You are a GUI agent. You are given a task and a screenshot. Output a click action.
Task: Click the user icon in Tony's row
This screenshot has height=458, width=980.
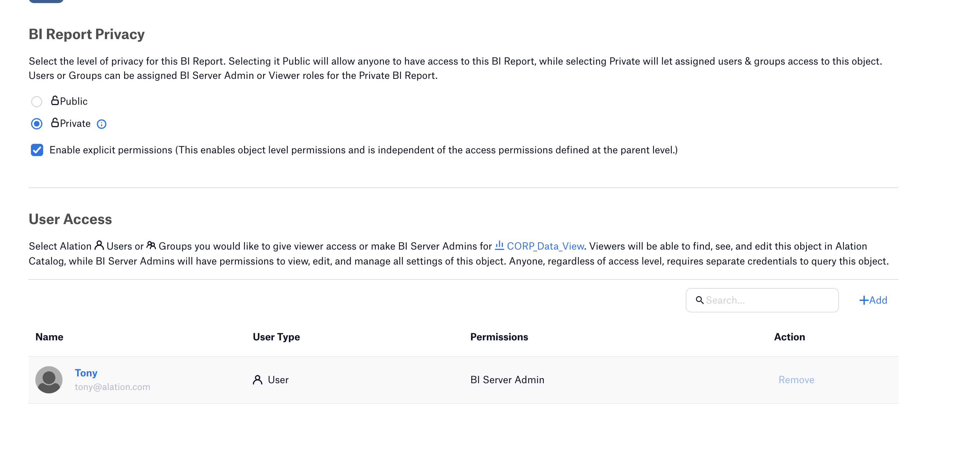click(x=258, y=380)
